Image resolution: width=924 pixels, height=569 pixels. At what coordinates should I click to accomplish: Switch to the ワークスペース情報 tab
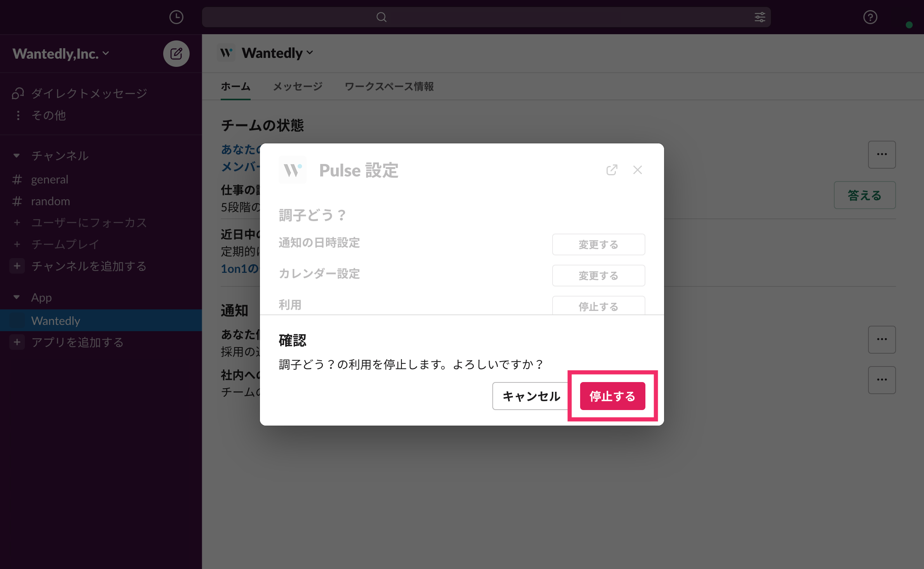click(x=389, y=86)
